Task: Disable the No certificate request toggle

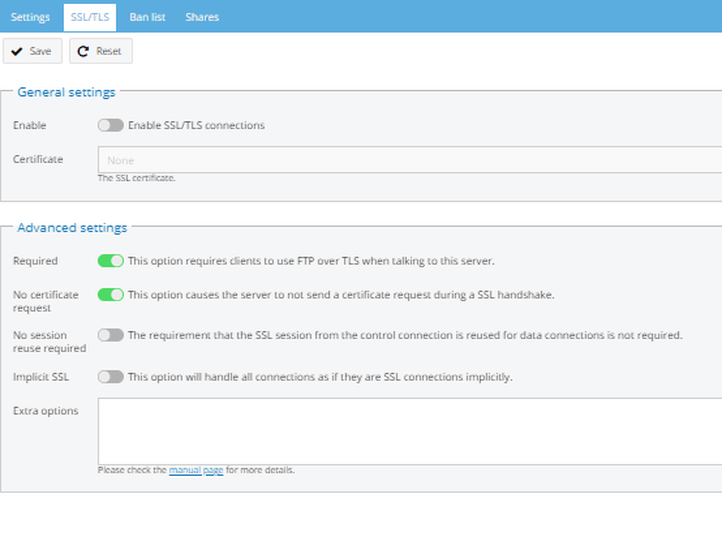Action: click(111, 295)
